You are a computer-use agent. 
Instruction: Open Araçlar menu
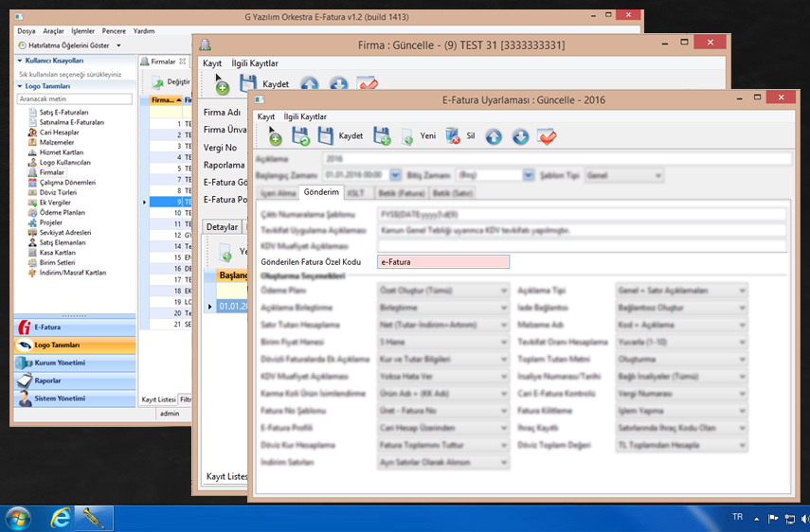pos(54,31)
